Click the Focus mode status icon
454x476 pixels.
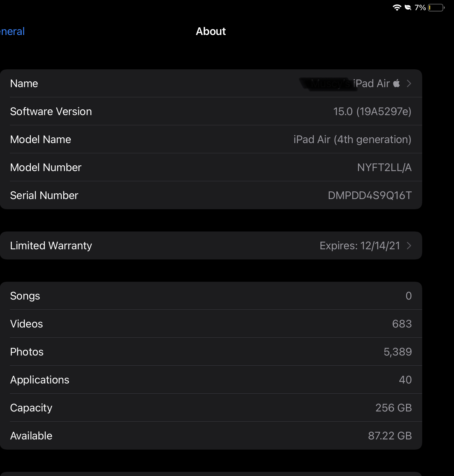408,8
